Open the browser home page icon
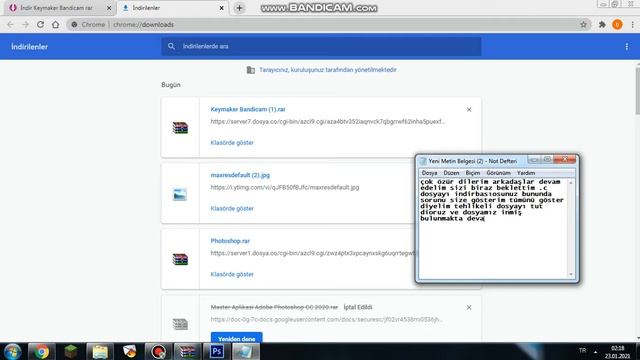640x360 pixels. click(x=56, y=24)
